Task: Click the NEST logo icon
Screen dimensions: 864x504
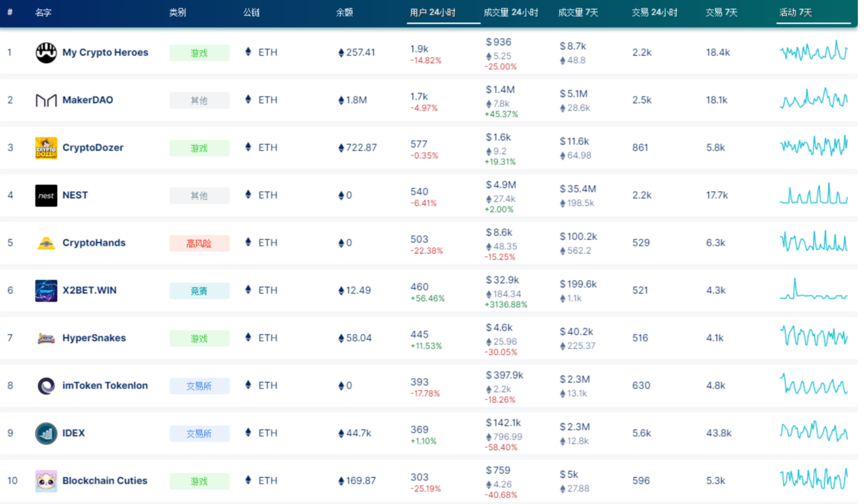Action: [x=46, y=195]
